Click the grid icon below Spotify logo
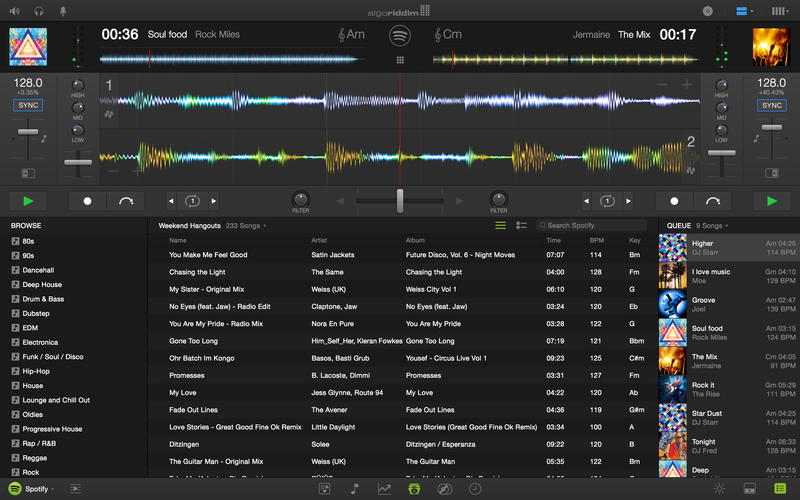Image resolution: width=800 pixels, height=500 pixels. (x=400, y=60)
